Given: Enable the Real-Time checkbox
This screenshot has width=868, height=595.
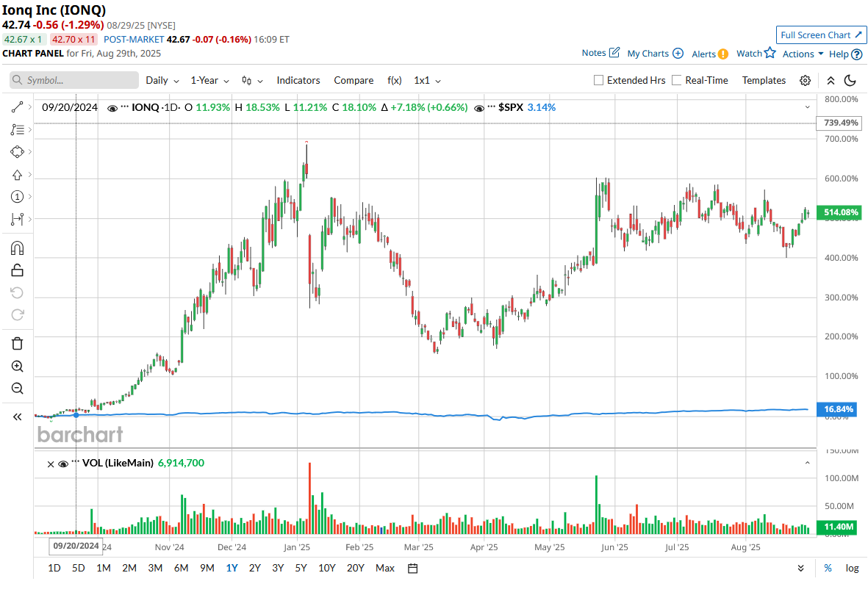Looking at the screenshot, I should coord(676,80).
